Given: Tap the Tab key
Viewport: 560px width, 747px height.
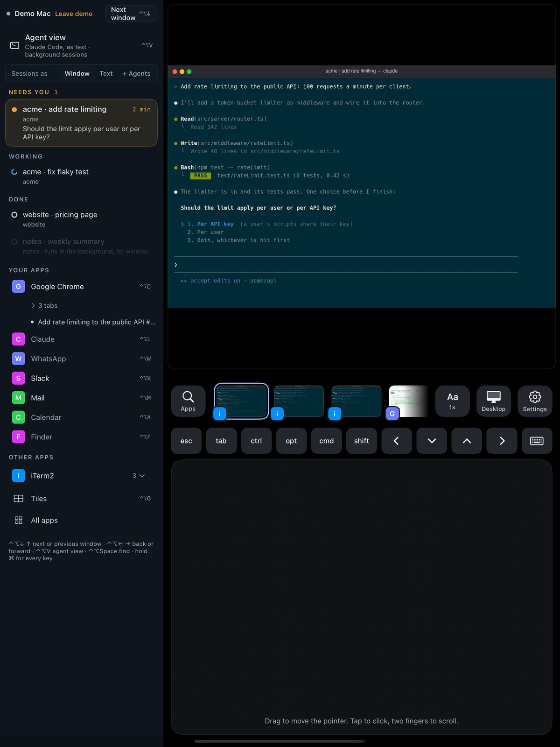Looking at the screenshot, I should [x=221, y=441].
